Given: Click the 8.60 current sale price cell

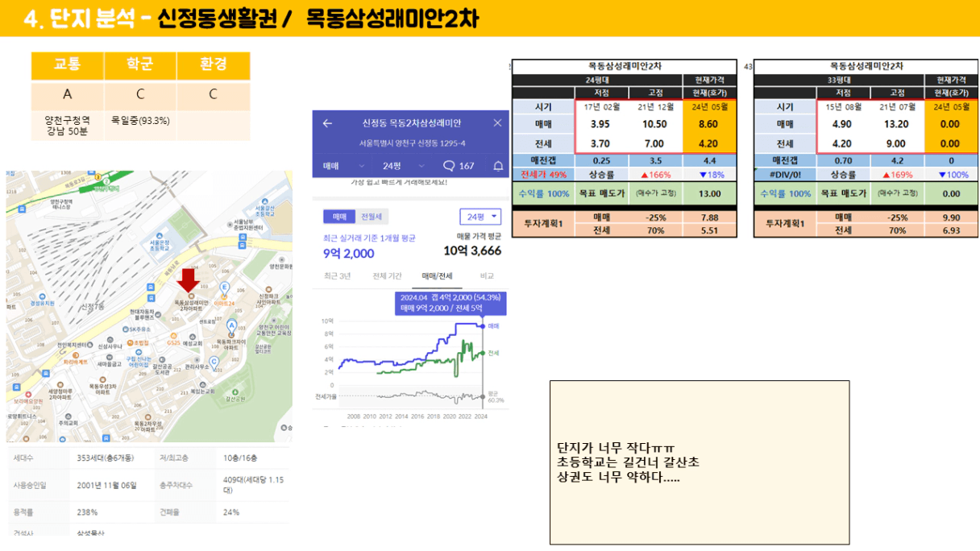Looking at the screenshot, I should pyautogui.click(x=709, y=124).
